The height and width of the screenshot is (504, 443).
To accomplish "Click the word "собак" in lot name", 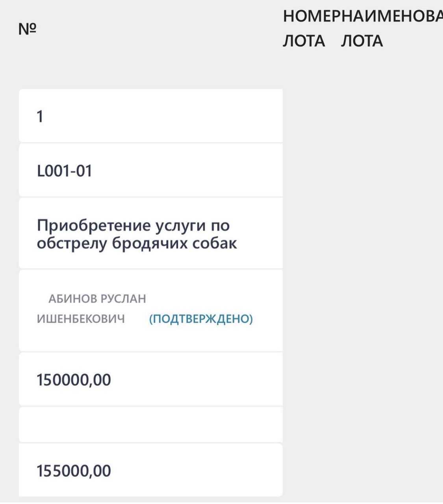I will (215, 243).
